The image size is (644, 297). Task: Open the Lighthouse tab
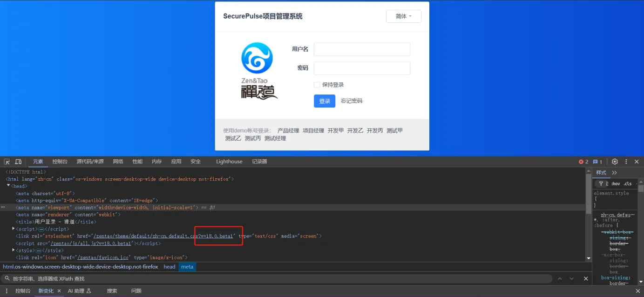[229, 162]
